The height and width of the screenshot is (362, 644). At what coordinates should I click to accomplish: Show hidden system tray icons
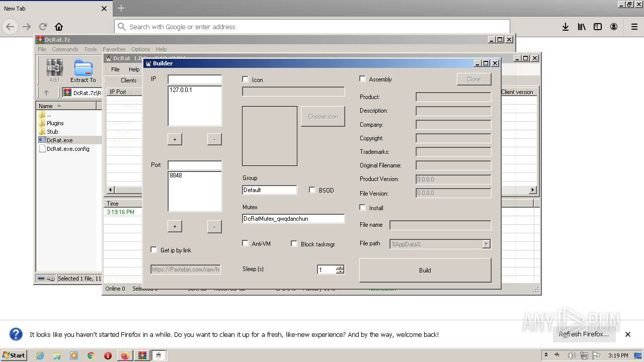[x=546, y=355]
